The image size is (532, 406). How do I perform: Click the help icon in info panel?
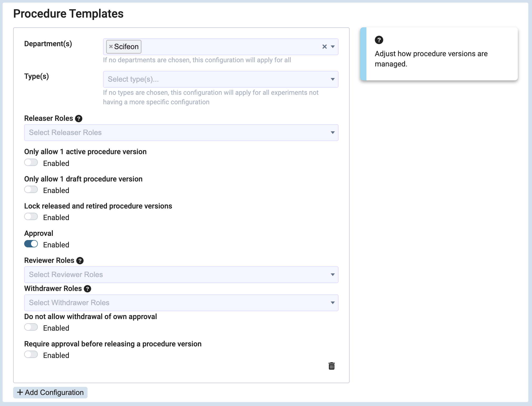pos(379,40)
